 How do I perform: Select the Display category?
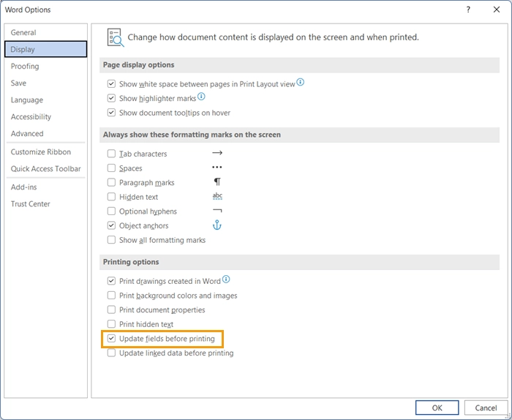pyautogui.click(x=45, y=49)
